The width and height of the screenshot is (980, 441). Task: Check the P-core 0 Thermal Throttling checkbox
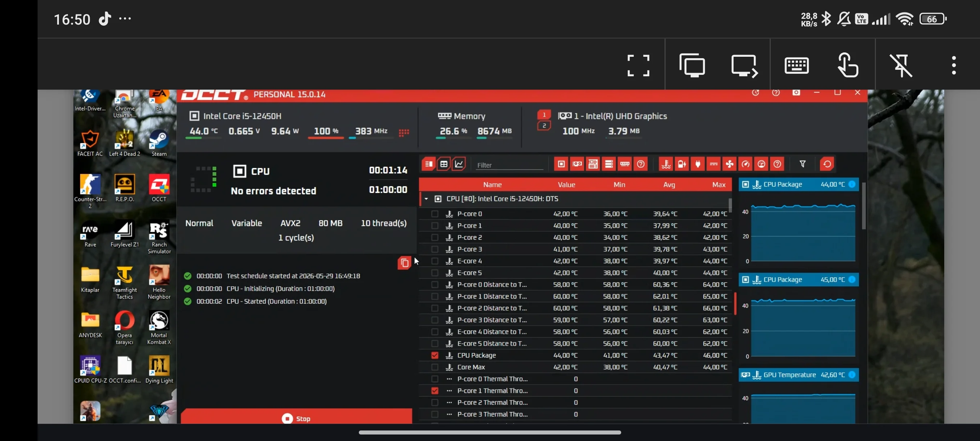[434, 379]
